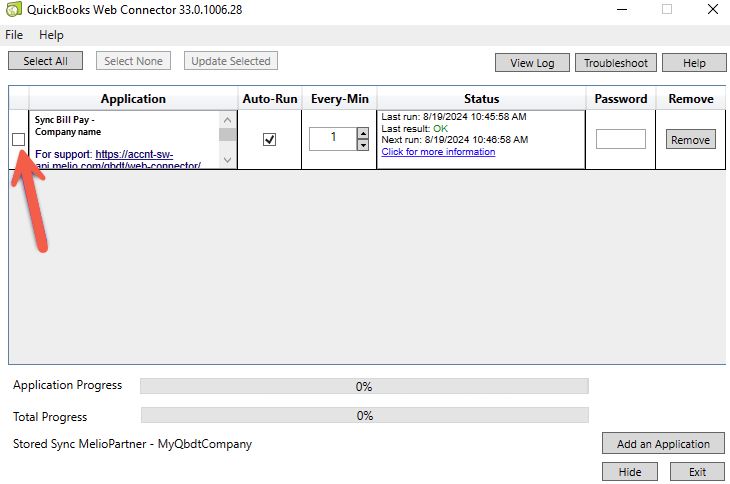Remove the Sync Bill Pay application
Image resolution: width=730 pixels, height=484 pixels.
click(x=690, y=139)
